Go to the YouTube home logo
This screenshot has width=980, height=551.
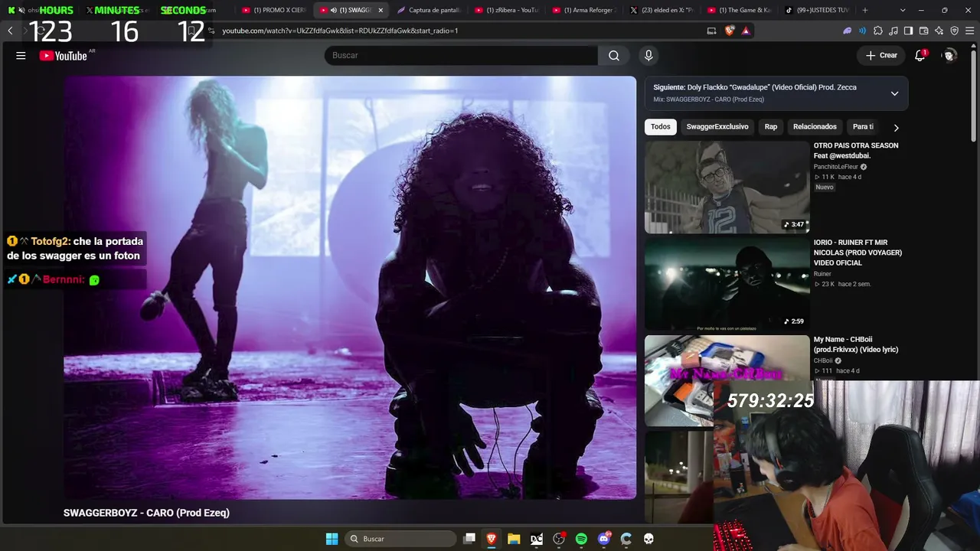coord(64,55)
